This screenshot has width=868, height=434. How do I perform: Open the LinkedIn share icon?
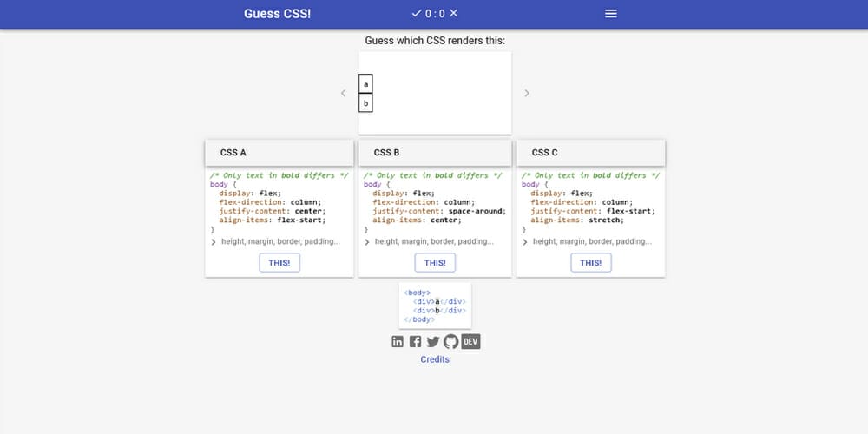coord(398,341)
